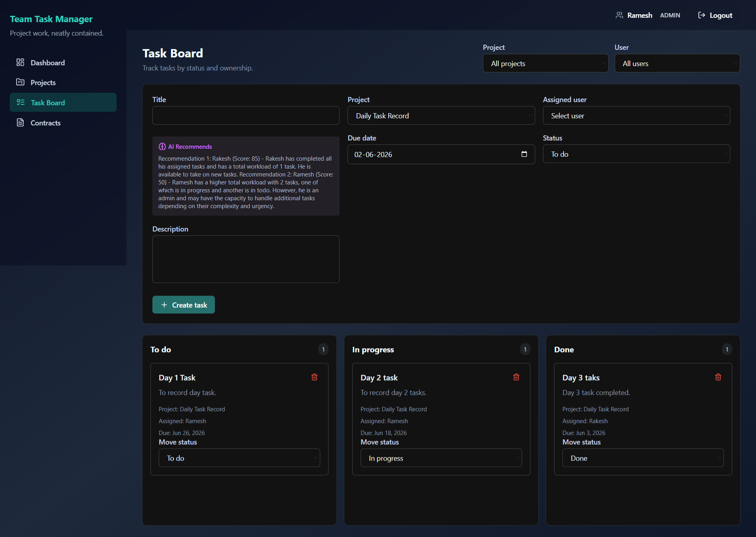Open Projects page from sidebar
Screen dimensions: 756x537
point(63,82)
